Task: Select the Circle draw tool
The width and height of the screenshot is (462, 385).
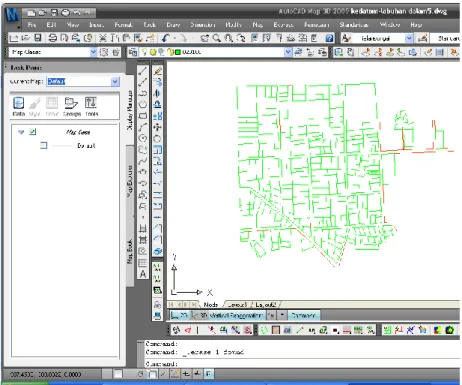Action: 143,138
